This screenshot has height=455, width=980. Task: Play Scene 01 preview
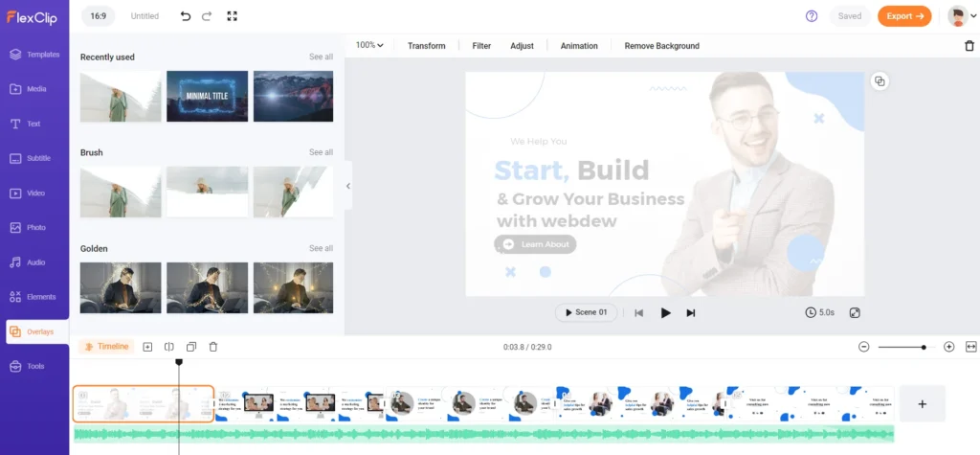click(587, 312)
